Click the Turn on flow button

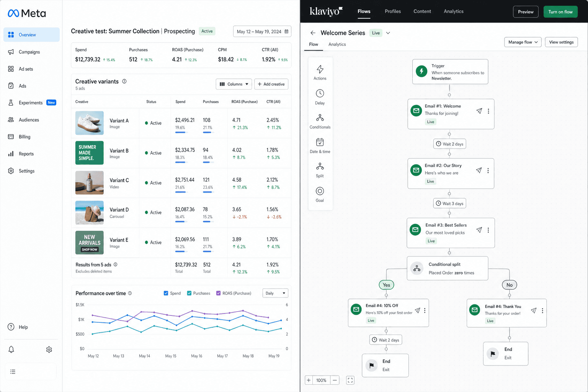(x=560, y=12)
